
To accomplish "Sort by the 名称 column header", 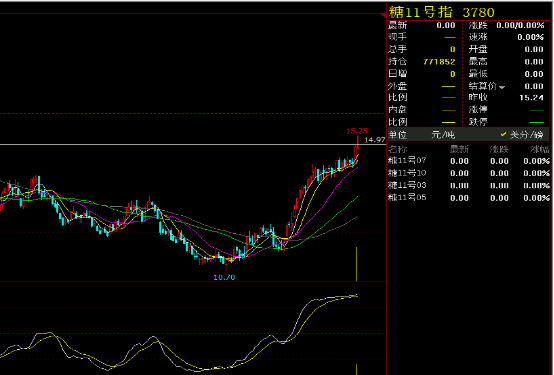I will pyautogui.click(x=397, y=149).
